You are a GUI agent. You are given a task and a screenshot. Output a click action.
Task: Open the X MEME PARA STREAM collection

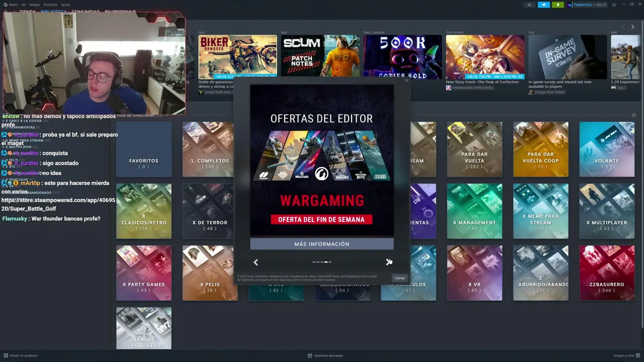541,211
